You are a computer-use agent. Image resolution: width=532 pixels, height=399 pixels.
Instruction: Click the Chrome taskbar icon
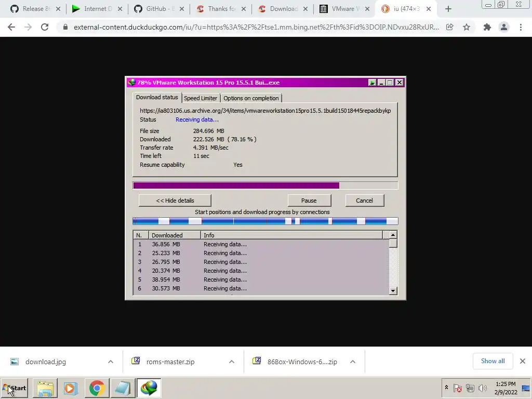pyautogui.click(x=97, y=388)
